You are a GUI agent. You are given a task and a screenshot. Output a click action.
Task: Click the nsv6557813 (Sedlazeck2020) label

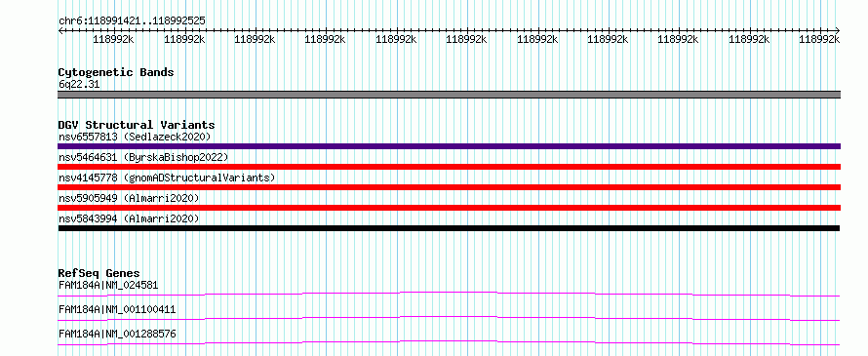[135, 137]
